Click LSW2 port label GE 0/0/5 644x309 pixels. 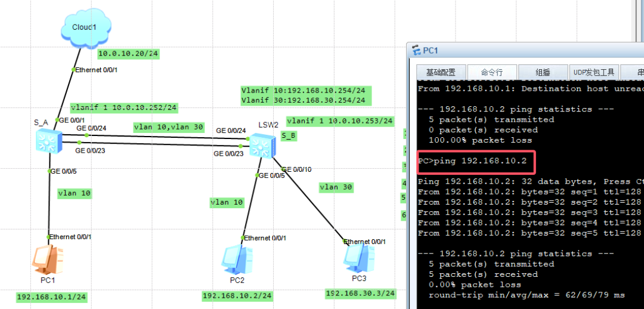[272, 175]
